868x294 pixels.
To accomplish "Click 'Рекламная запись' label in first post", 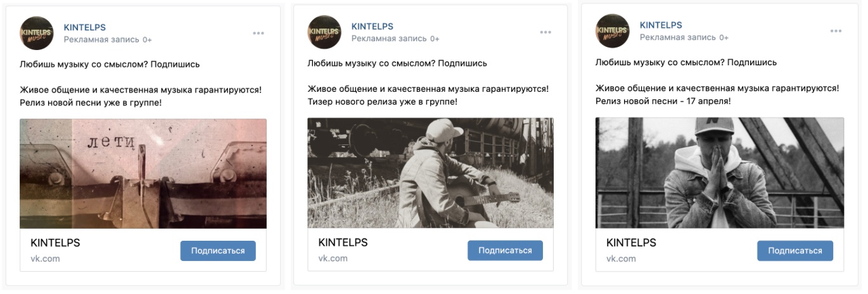I will point(101,39).
